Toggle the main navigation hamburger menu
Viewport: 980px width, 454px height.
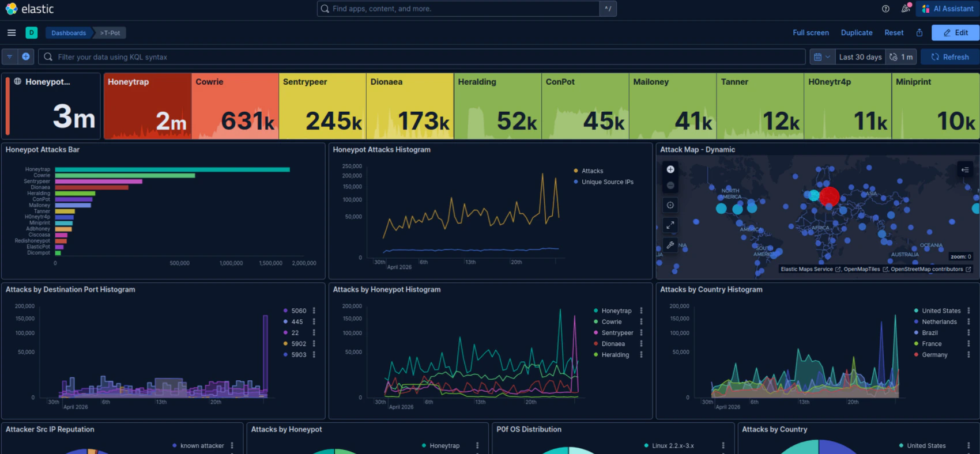(12, 33)
